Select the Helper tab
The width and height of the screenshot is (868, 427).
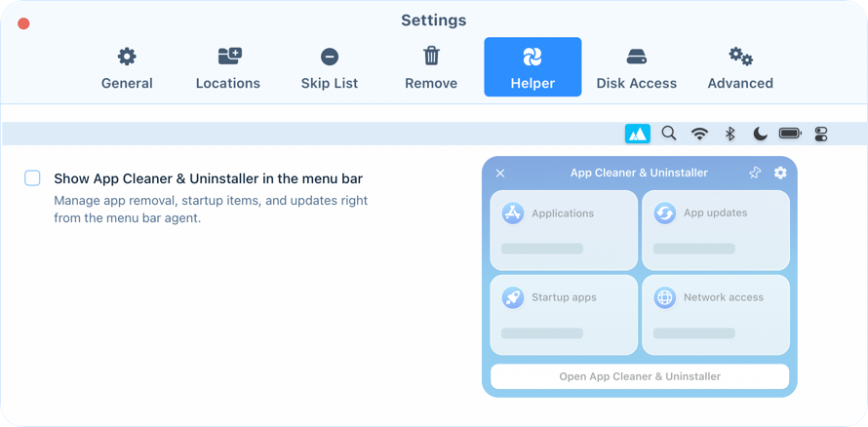click(533, 67)
